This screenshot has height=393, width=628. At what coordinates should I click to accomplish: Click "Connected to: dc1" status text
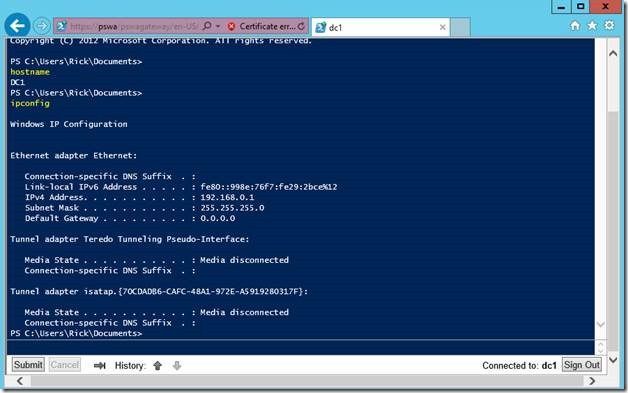[519, 366]
